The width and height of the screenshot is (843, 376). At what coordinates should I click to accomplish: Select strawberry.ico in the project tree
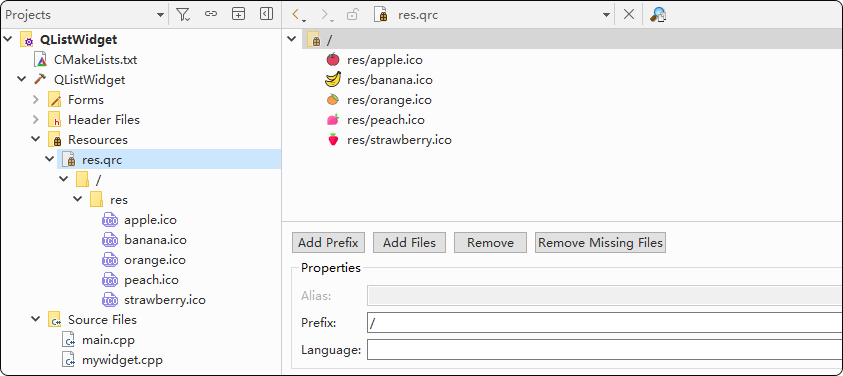click(165, 300)
